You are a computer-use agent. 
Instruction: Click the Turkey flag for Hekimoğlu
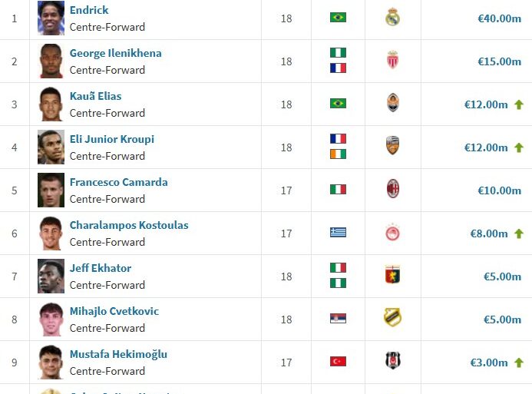point(338,362)
